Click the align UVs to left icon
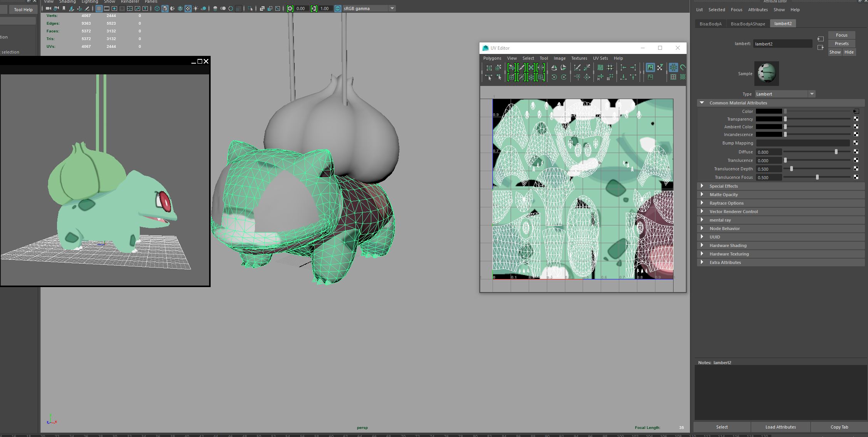Screen dimensions: 868x437 click(623, 67)
